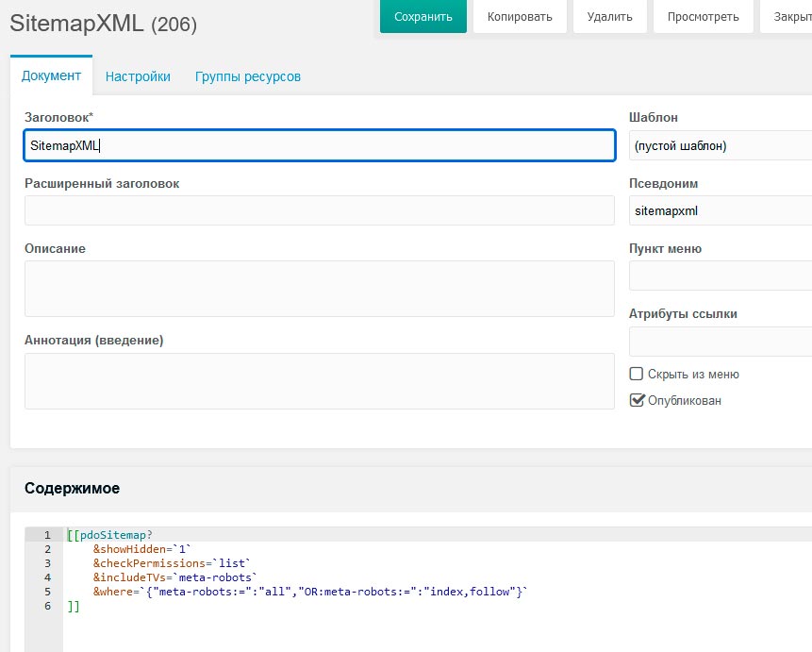This screenshot has width=812, height=652.
Task: Click the Описание text area
Action: (x=320, y=289)
